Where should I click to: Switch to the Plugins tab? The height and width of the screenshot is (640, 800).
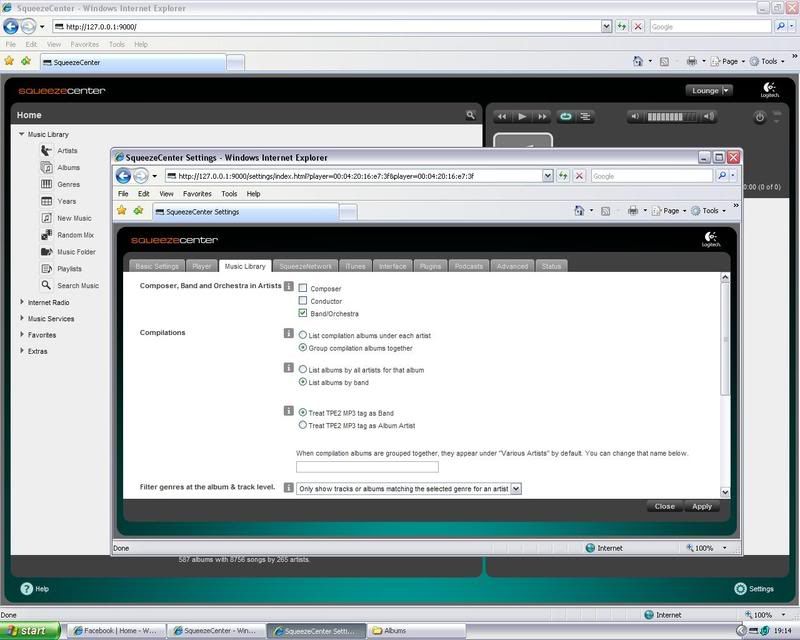(430, 266)
